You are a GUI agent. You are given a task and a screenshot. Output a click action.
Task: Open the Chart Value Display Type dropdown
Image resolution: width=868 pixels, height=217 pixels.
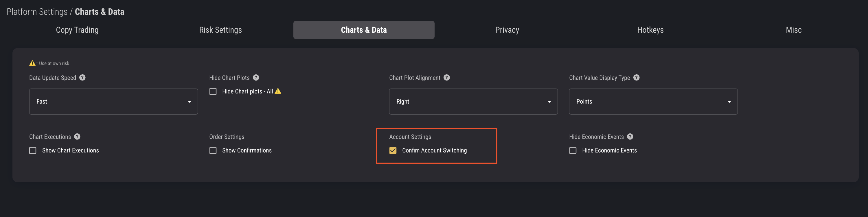click(653, 102)
